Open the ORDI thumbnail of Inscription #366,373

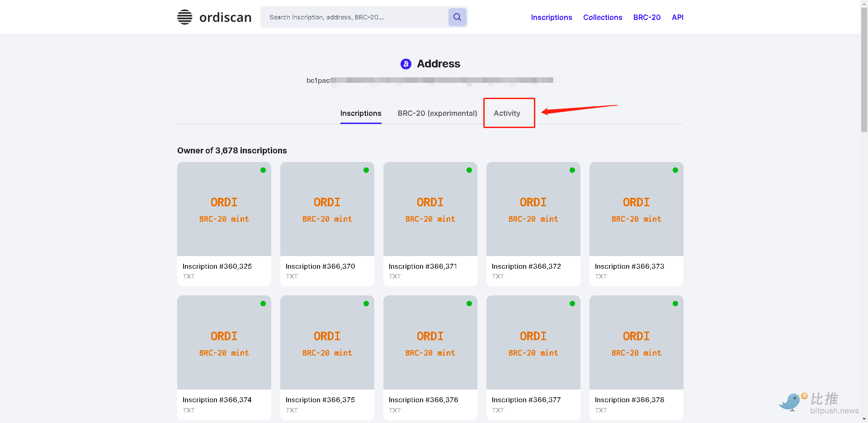click(637, 209)
